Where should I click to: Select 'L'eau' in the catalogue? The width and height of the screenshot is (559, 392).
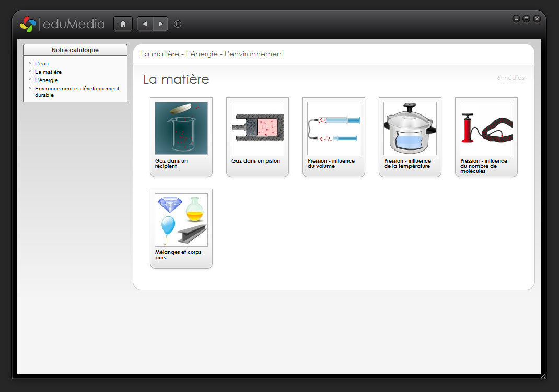click(42, 64)
